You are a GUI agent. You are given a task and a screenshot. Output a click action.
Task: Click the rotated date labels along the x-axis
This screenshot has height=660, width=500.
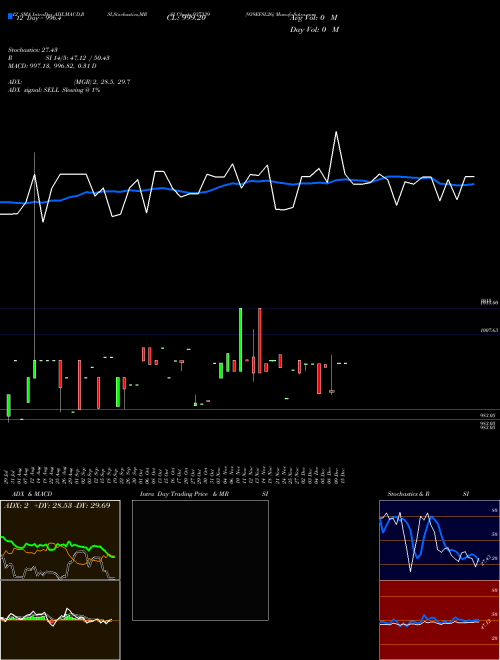pos(176,475)
